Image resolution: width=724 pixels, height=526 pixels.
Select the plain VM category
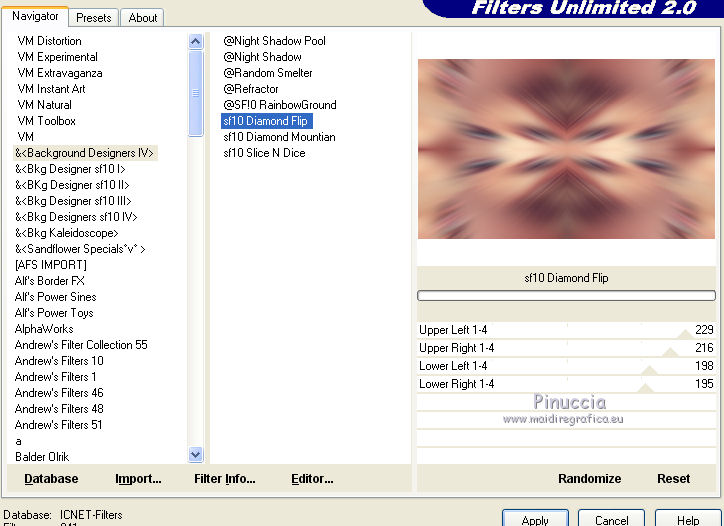[x=25, y=137]
